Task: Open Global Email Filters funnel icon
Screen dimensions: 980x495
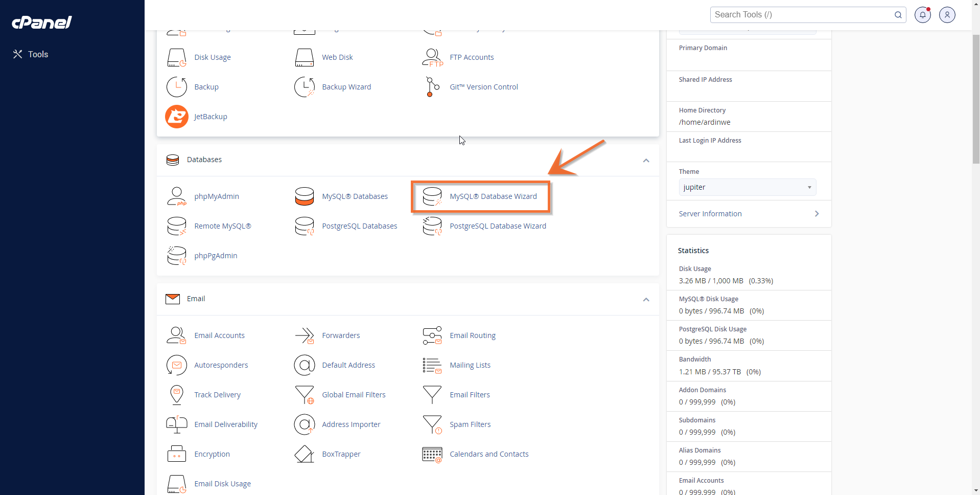Action: [x=305, y=395]
